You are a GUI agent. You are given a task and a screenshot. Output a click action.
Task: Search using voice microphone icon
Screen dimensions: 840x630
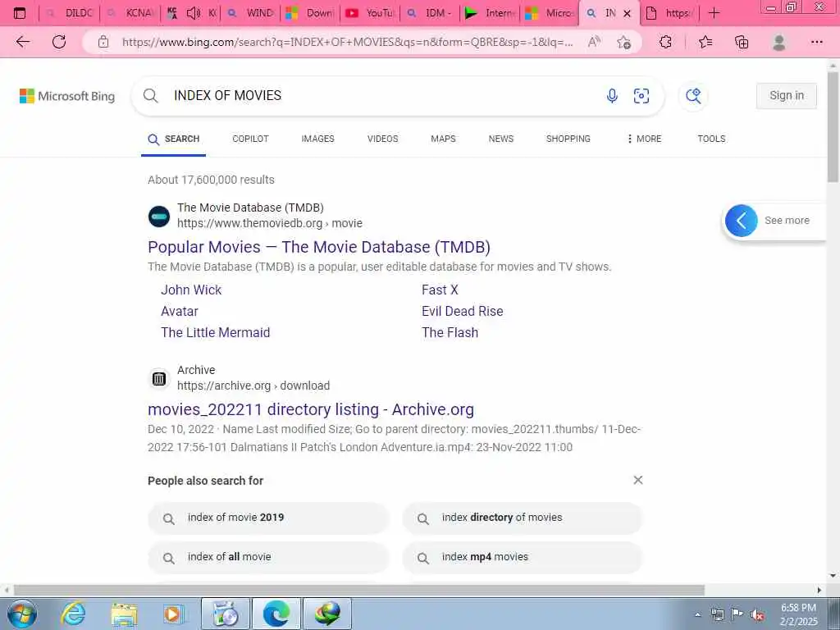pos(612,96)
